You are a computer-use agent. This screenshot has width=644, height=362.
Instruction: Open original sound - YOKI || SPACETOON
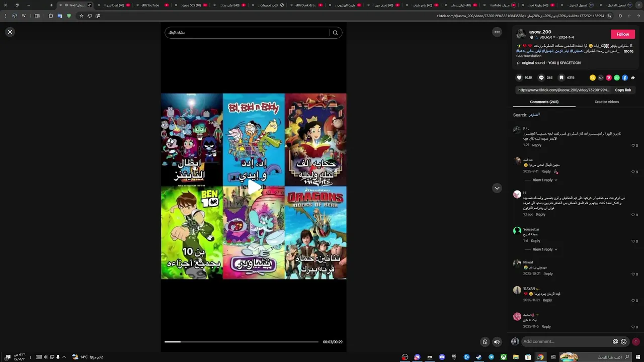551,63
